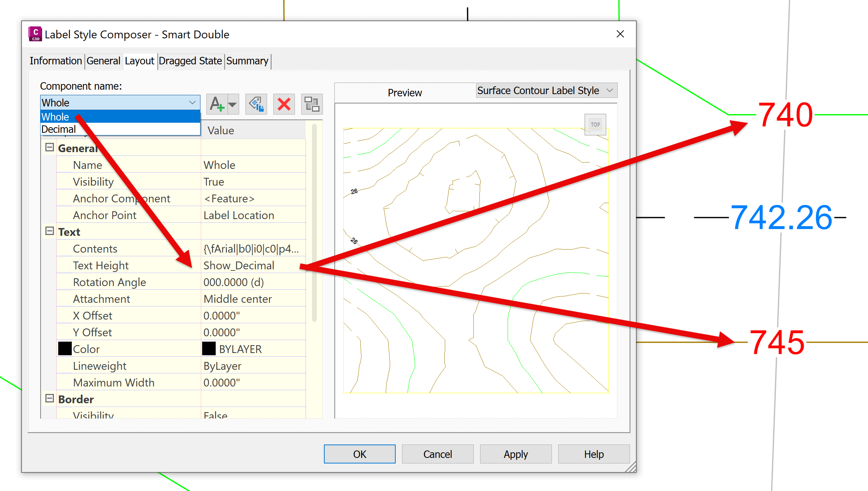Image resolution: width=868 pixels, height=491 pixels.
Task: Click the BYLAYER color swatch value
Action: tap(209, 349)
